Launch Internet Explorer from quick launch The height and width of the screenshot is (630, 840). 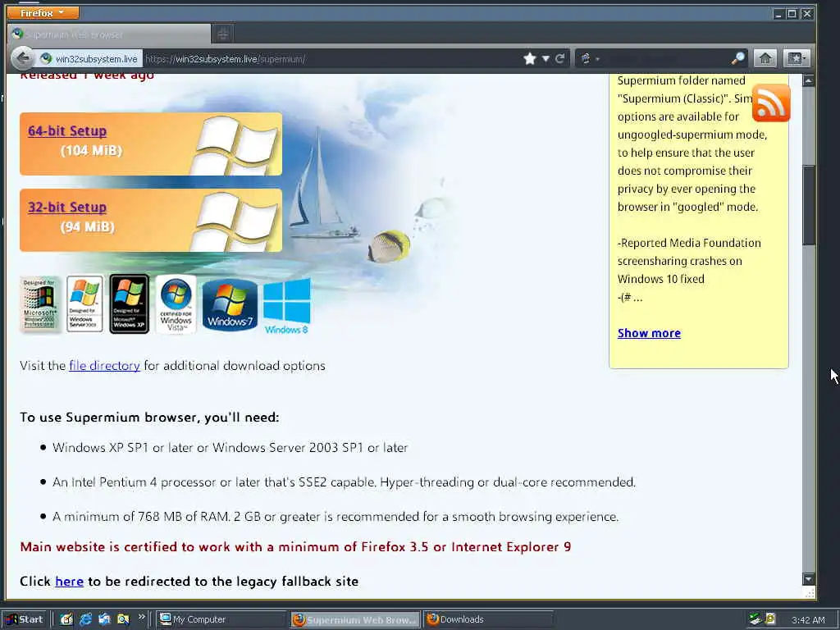tap(85, 619)
